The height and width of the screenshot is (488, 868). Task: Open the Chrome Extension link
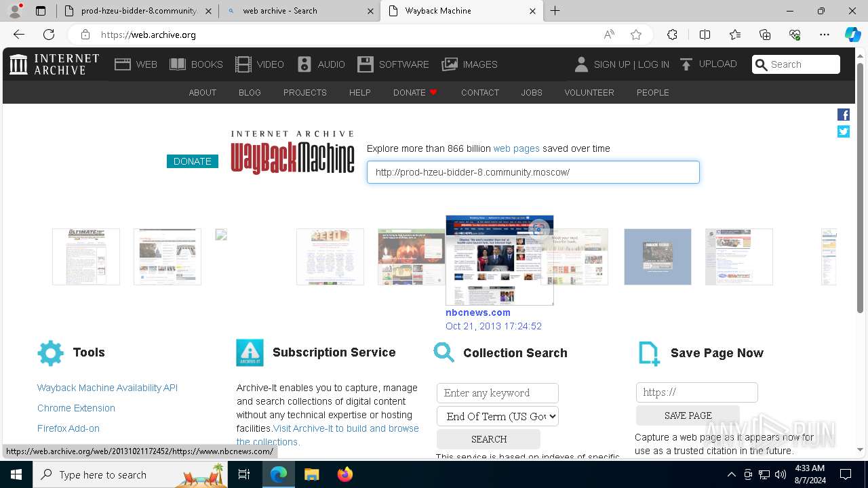point(76,408)
